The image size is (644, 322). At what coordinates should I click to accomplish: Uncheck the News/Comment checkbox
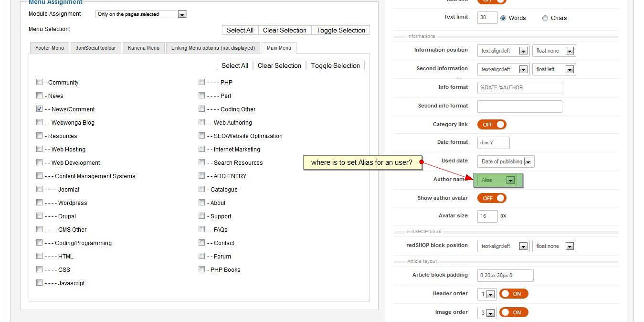pos(40,109)
